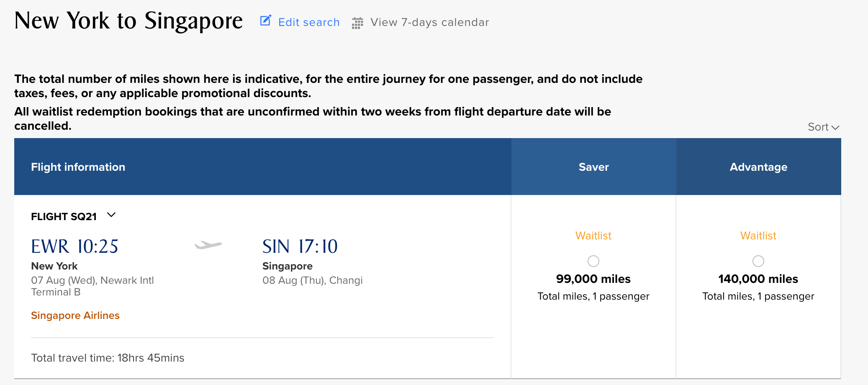Click the orange Waitlist label under Saver

pos(593,236)
